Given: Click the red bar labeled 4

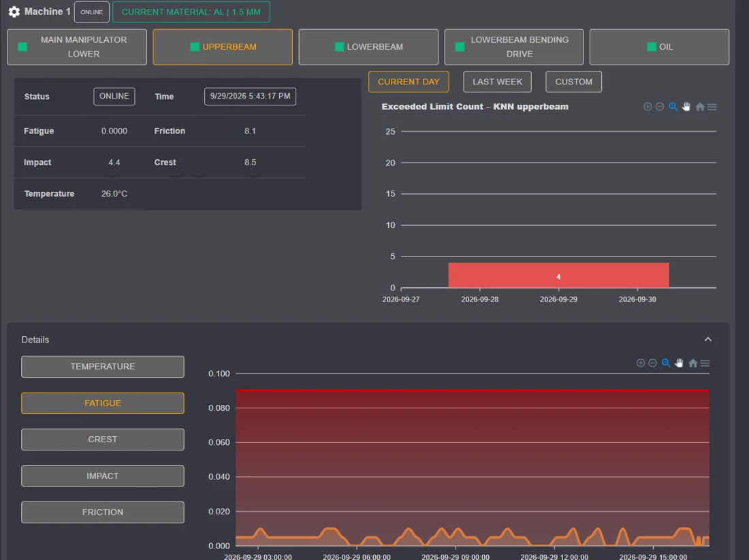Looking at the screenshot, I should point(558,276).
